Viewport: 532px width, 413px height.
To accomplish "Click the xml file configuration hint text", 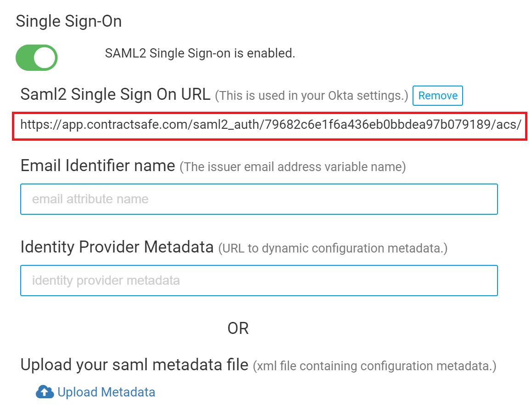I will (x=374, y=366).
